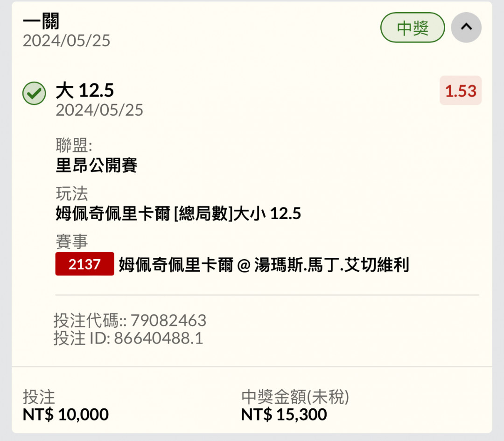Viewport: 504px width, 441px height.
Task: Click the 1.53 odds badge
Action: coord(461,90)
